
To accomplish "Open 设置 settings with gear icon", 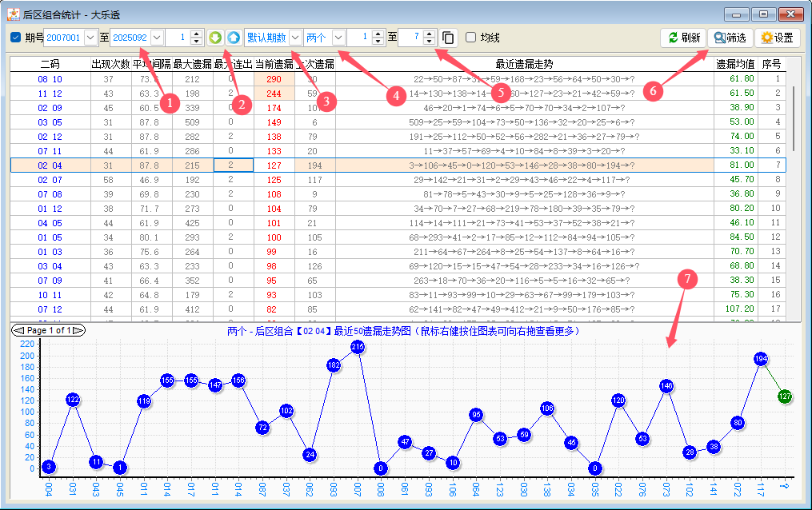I will tap(777, 38).
